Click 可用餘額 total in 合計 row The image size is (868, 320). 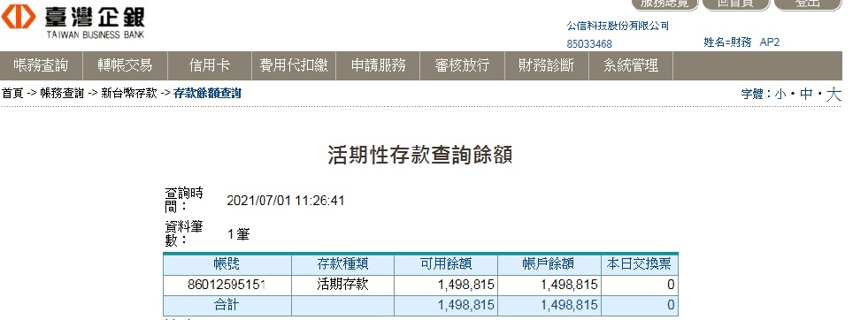click(465, 305)
